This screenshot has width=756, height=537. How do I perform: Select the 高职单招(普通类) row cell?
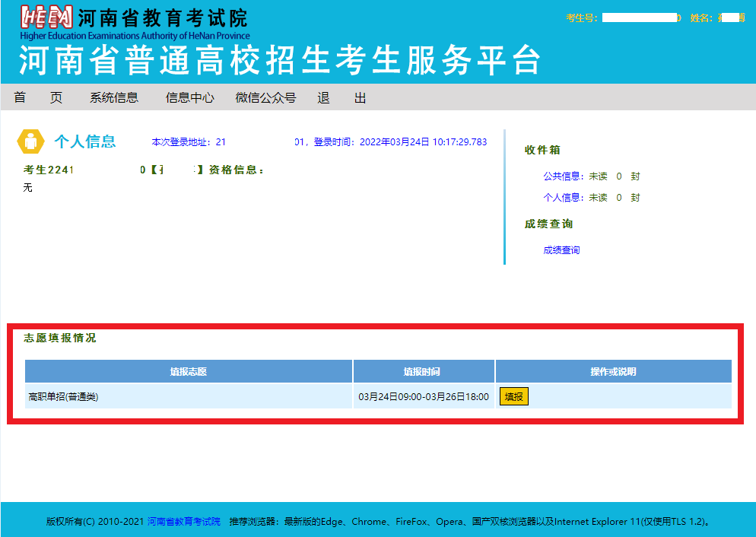click(x=63, y=396)
